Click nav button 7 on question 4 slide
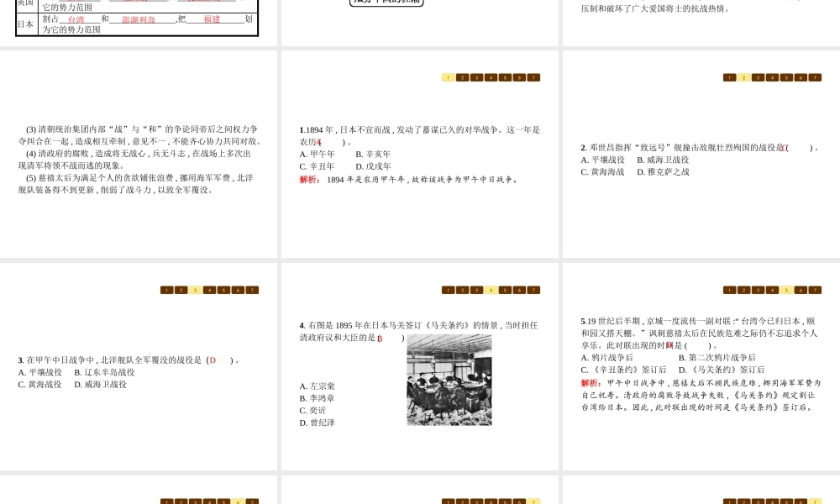 click(533, 291)
